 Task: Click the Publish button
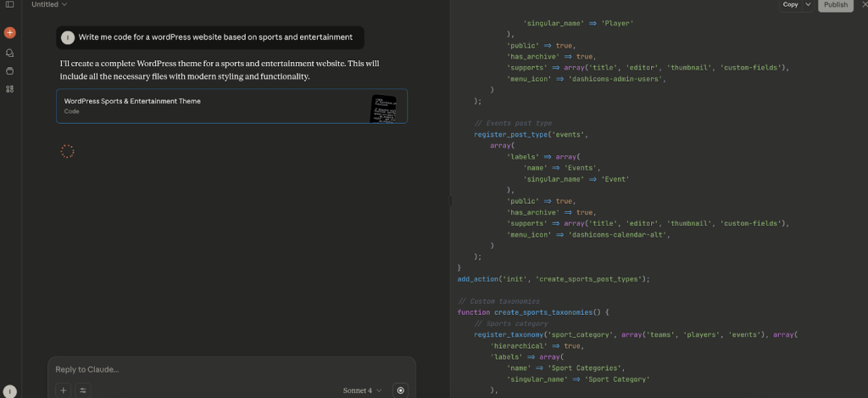tap(835, 4)
